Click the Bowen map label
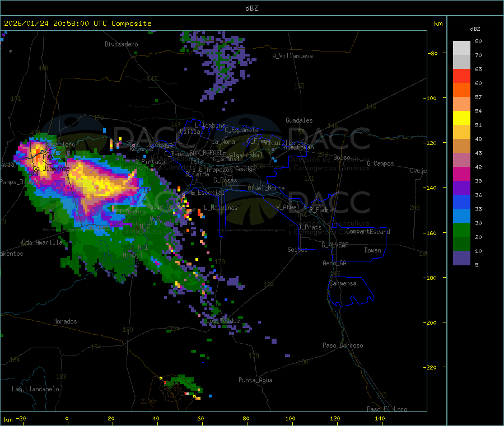Viewport: 504px width, 426px height. pyautogui.click(x=373, y=250)
